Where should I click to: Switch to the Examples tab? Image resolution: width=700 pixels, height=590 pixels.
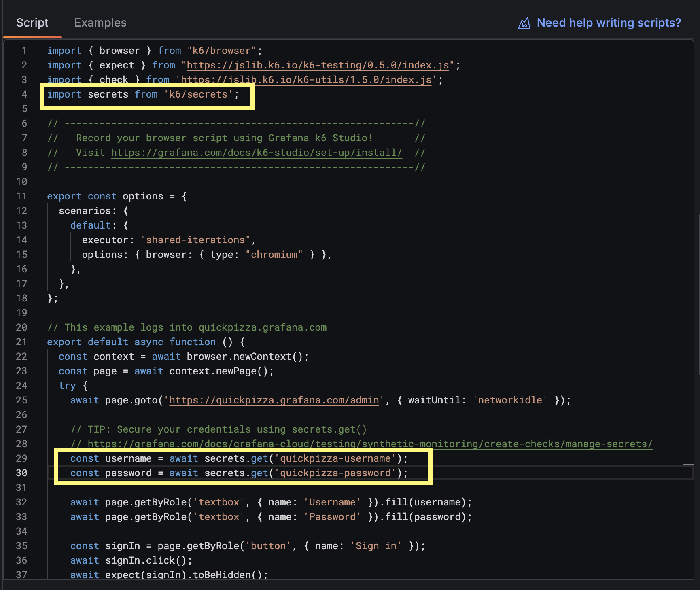click(x=100, y=23)
